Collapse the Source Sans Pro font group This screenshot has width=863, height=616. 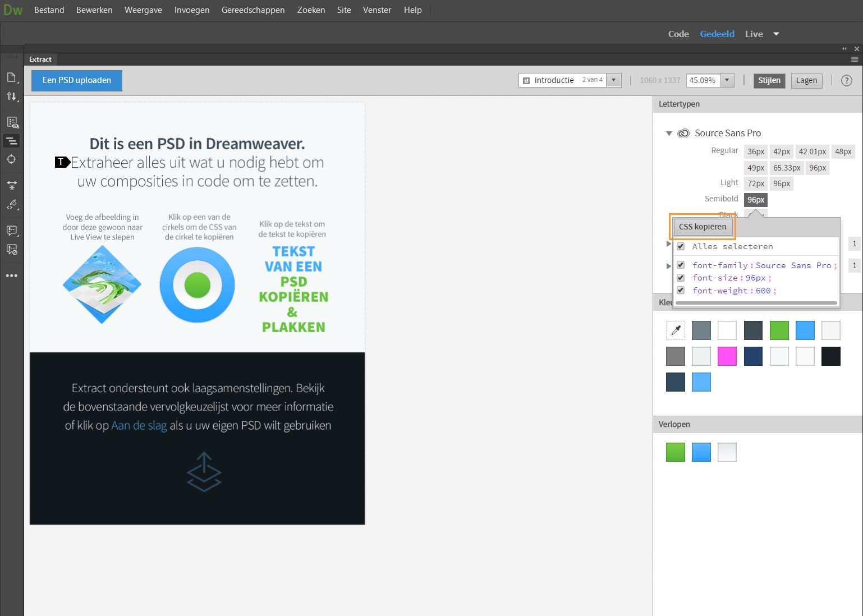669,134
